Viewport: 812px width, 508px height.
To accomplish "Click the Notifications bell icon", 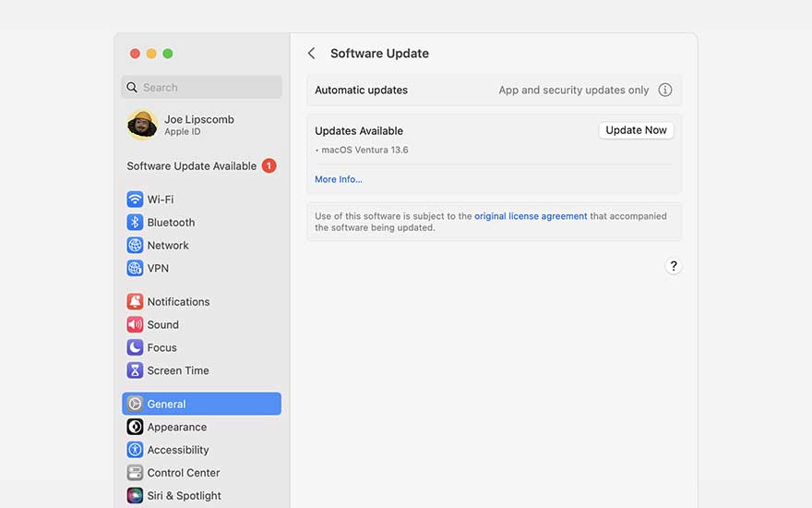I will coord(135,302).
